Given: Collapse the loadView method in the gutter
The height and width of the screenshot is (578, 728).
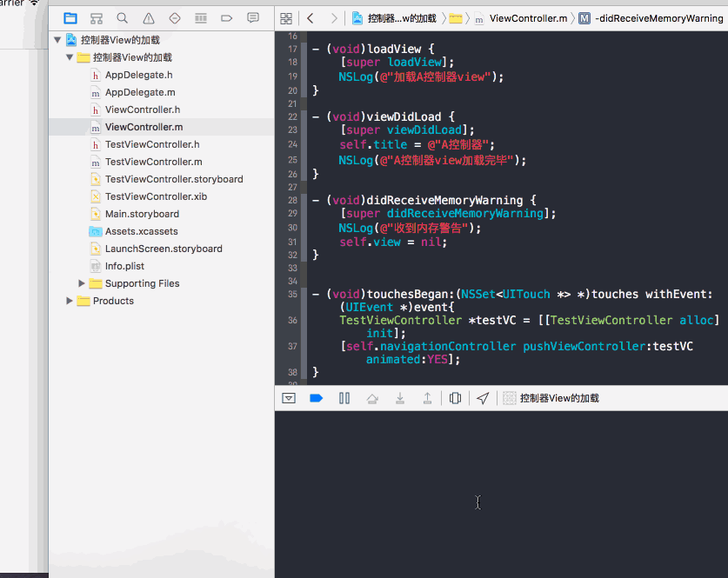Looking at the screenshot, I should [304, 69].
